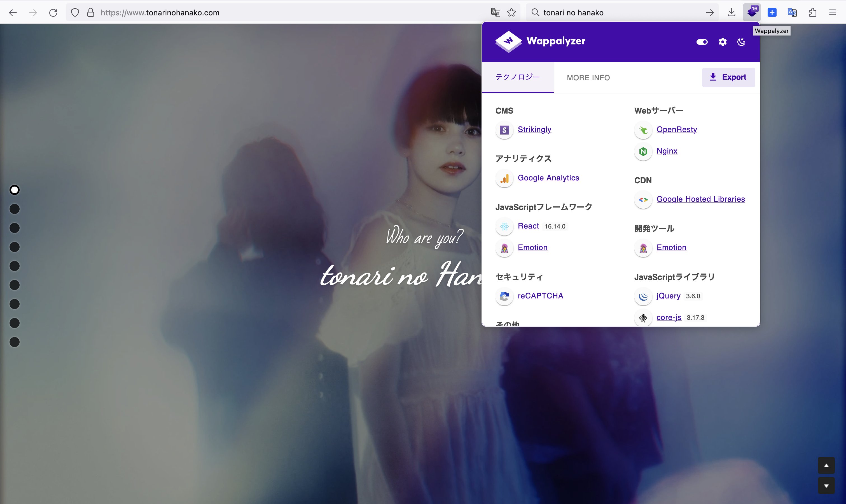This screenshot has width=846, height=504.
Task: Open the downloads panel icon
Action: click(732, 13)
